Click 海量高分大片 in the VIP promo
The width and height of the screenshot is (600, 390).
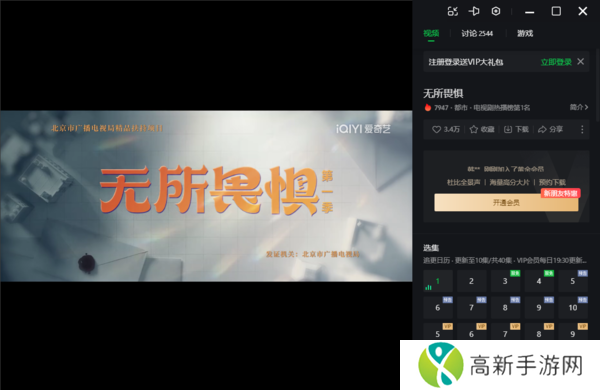[509, 182]
